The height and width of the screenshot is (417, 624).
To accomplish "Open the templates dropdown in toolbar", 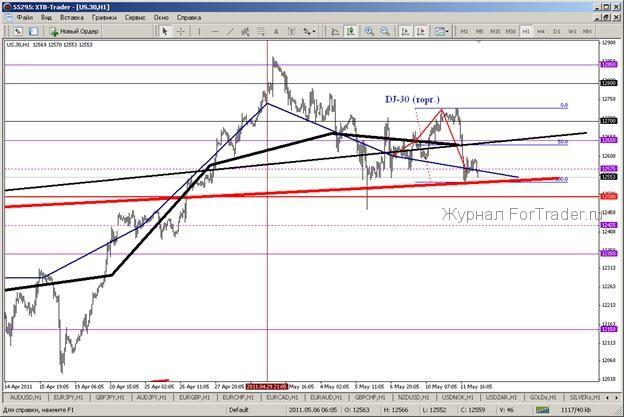I will tap(441, 31).
